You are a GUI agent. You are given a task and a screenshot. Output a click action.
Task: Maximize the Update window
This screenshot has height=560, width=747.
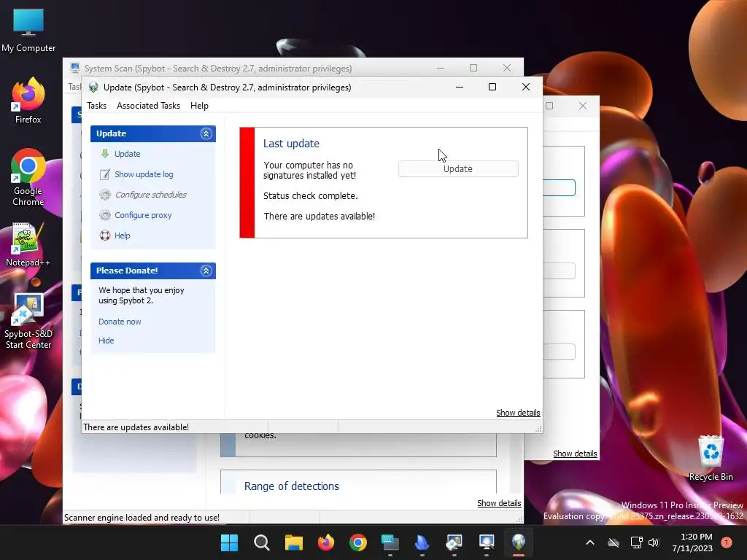pyautogui.click(x=492, y=87)
